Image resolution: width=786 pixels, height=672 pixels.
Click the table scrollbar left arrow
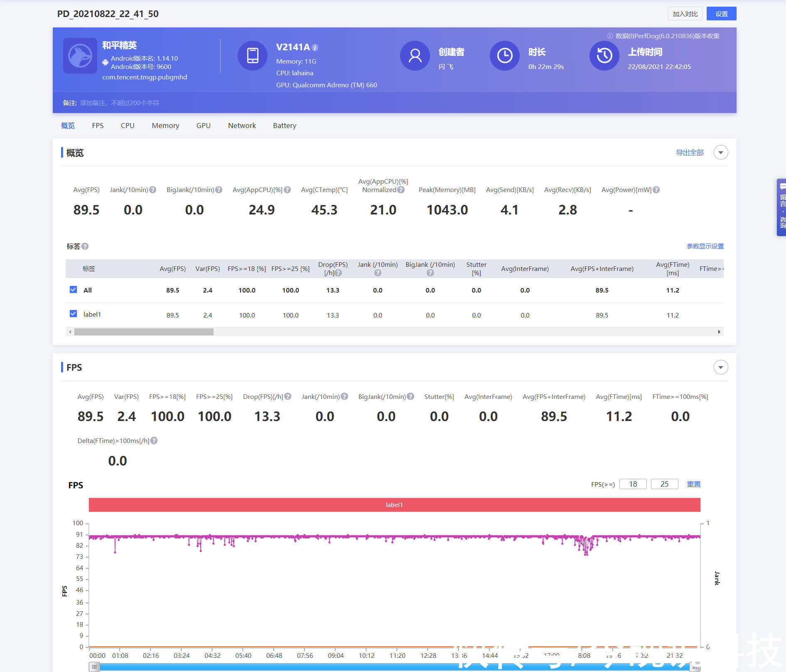70,332
